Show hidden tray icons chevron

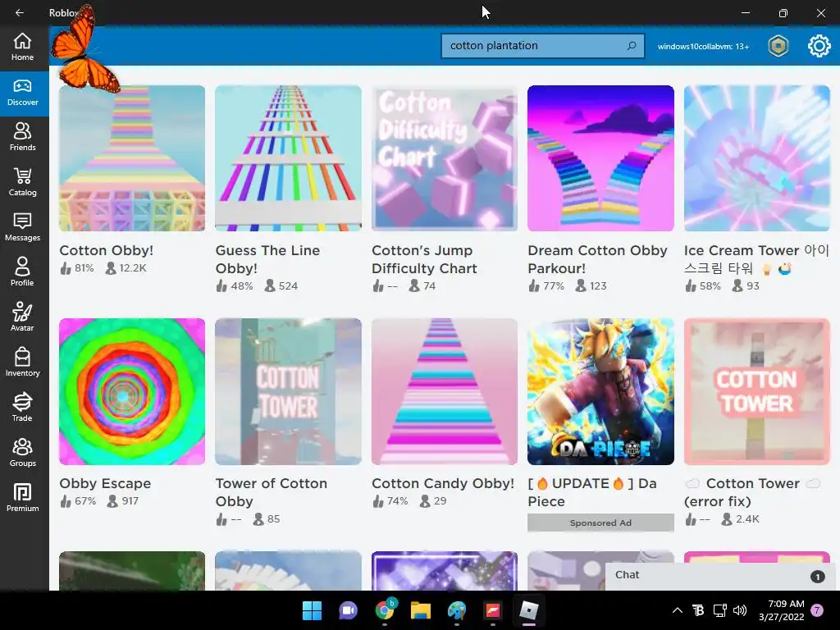click(677, 610)
